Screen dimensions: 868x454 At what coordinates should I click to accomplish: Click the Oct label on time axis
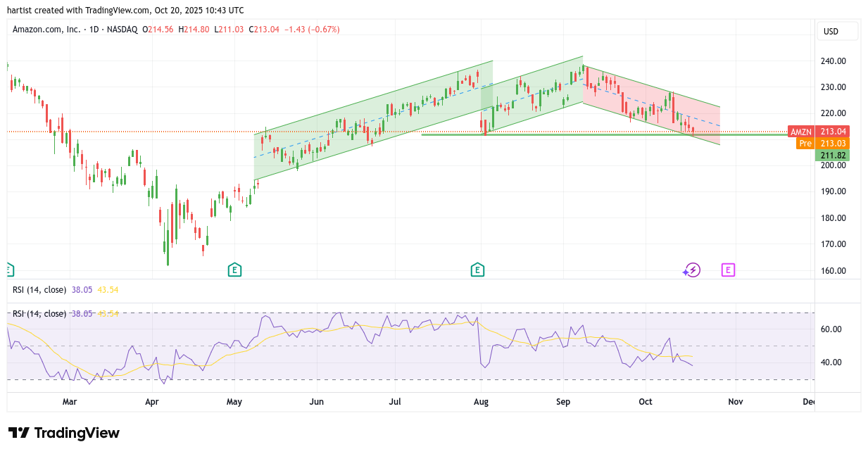point(646,402)
